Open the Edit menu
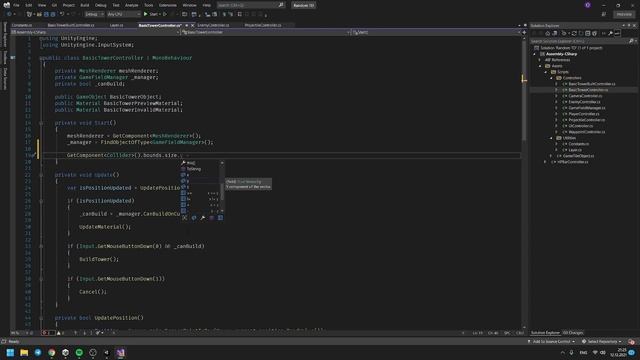Viewport: 640px width, 360px height. coord(29,5)
